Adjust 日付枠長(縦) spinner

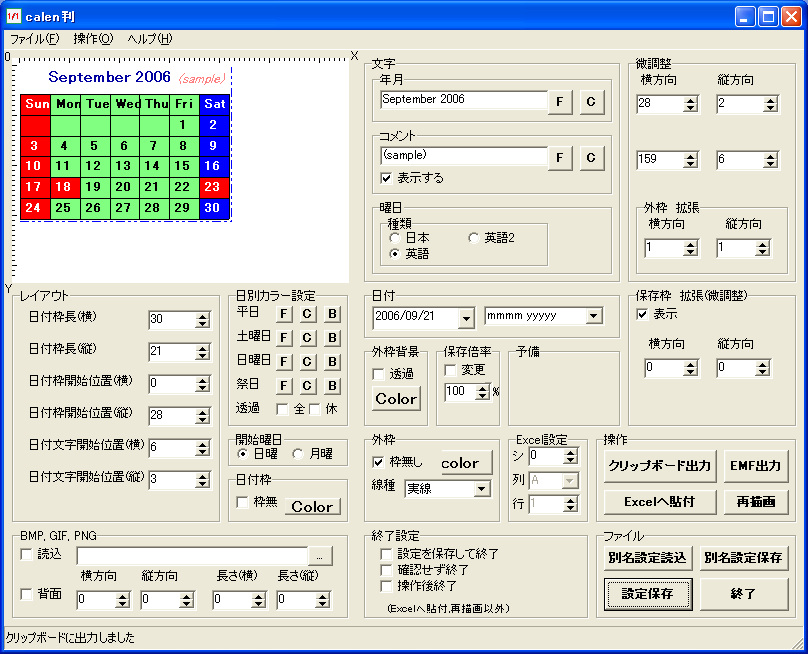(203, 353)
